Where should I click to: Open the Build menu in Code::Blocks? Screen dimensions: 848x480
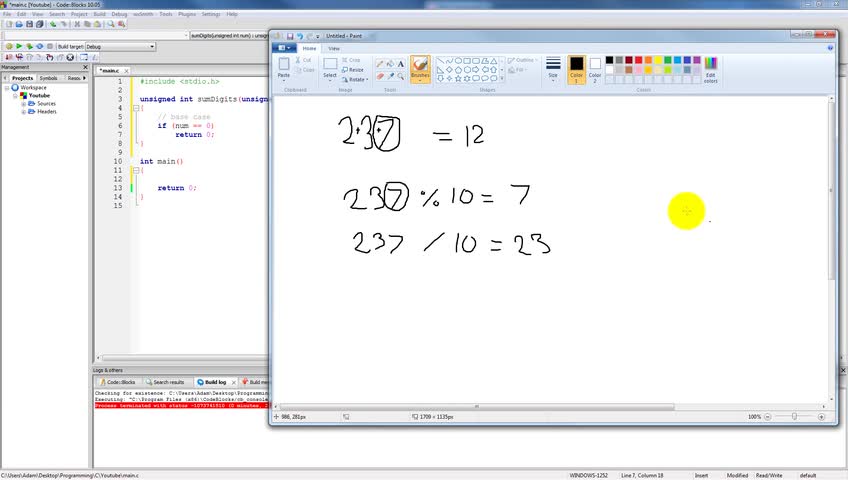[100, 14]
